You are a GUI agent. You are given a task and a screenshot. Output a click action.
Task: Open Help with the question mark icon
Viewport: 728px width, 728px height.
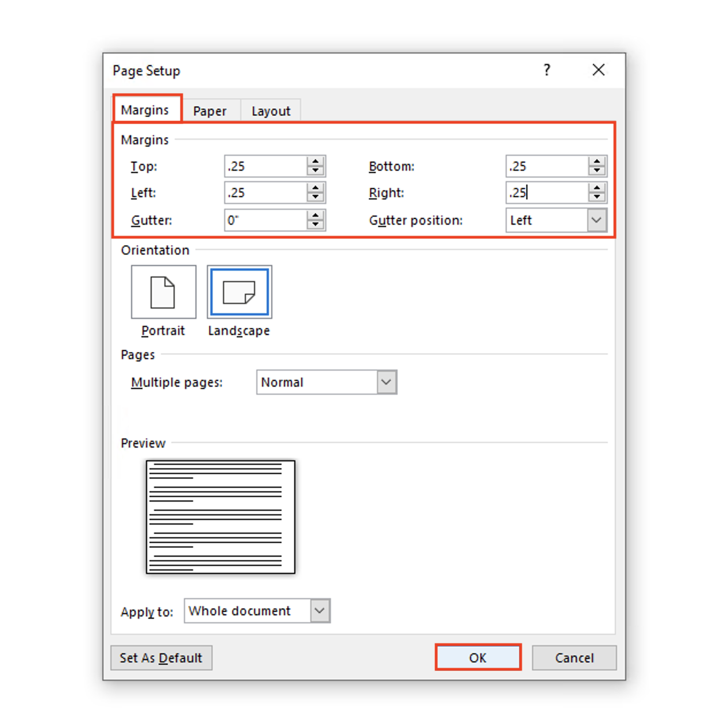click(x=546, y=70)
